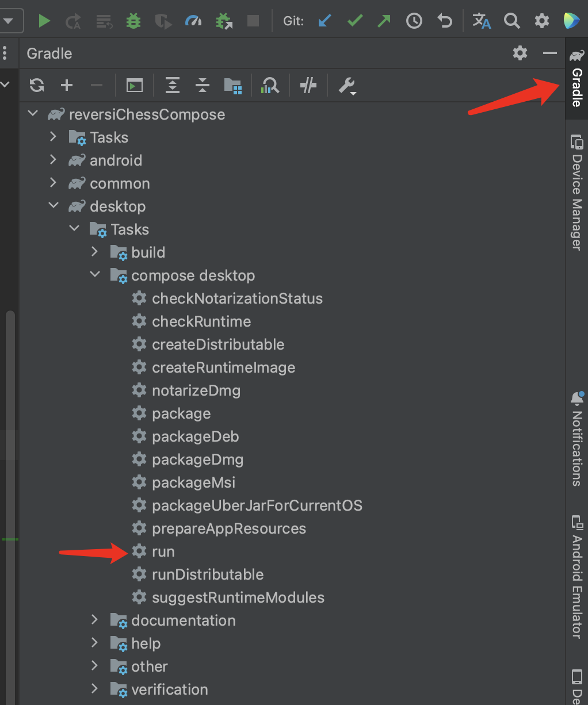Open Device Manager side tab
The width and height of the screenshot is (588, 705).
pos(576,192)
